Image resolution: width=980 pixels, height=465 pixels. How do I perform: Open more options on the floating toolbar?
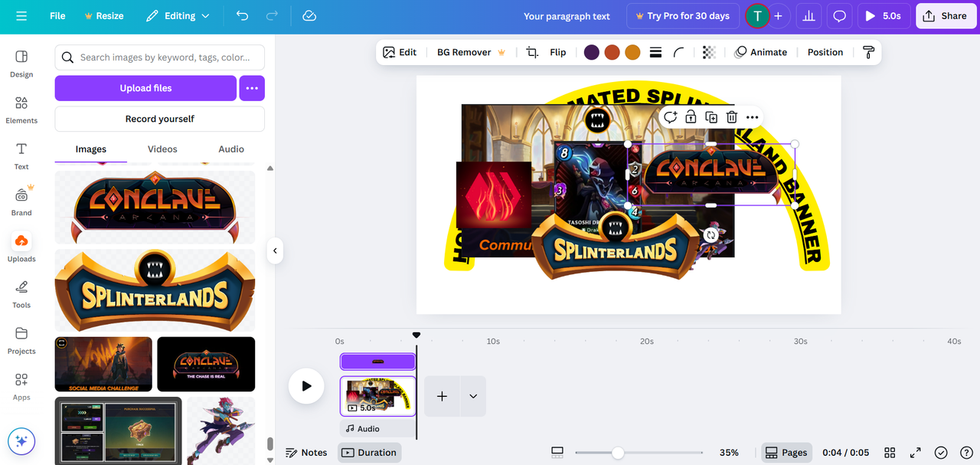[753, 117]
